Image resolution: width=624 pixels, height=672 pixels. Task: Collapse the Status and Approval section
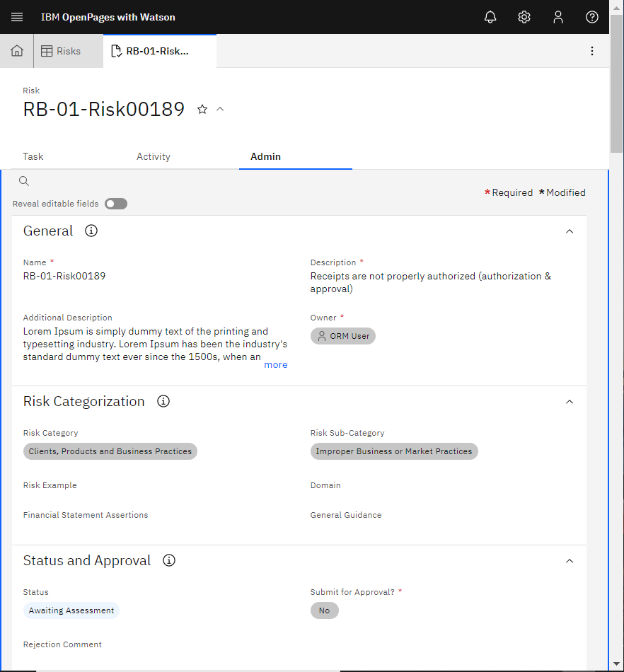(570, 560)
